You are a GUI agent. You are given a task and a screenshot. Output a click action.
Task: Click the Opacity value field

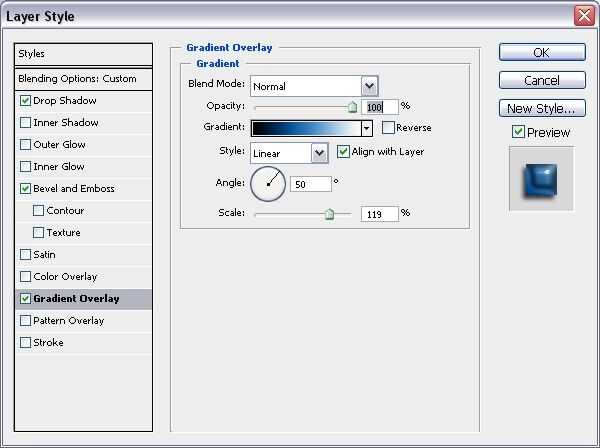coord(380,107)
